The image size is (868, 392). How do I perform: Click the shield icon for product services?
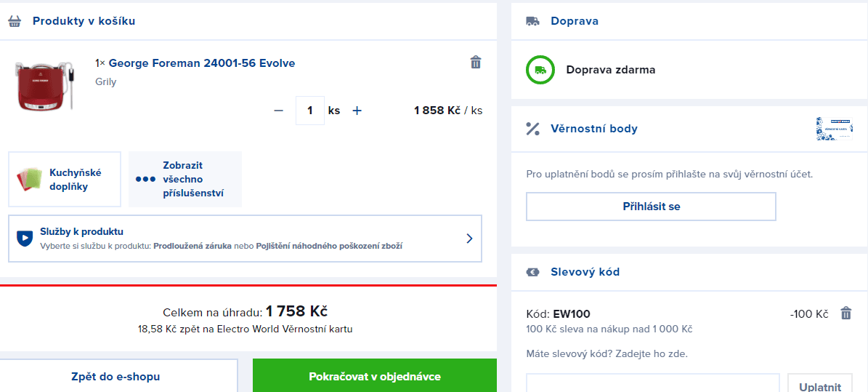pos(25,238)
